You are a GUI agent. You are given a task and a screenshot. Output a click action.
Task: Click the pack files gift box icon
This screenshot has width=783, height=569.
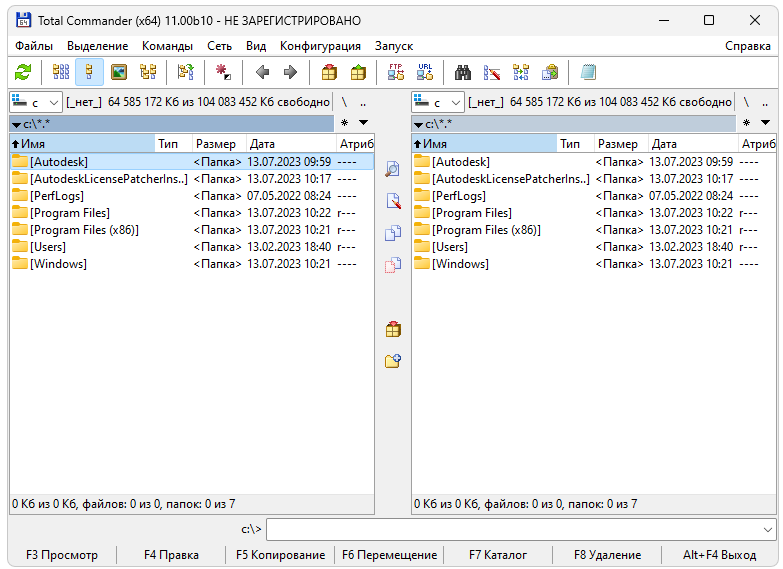pos(329,72)
